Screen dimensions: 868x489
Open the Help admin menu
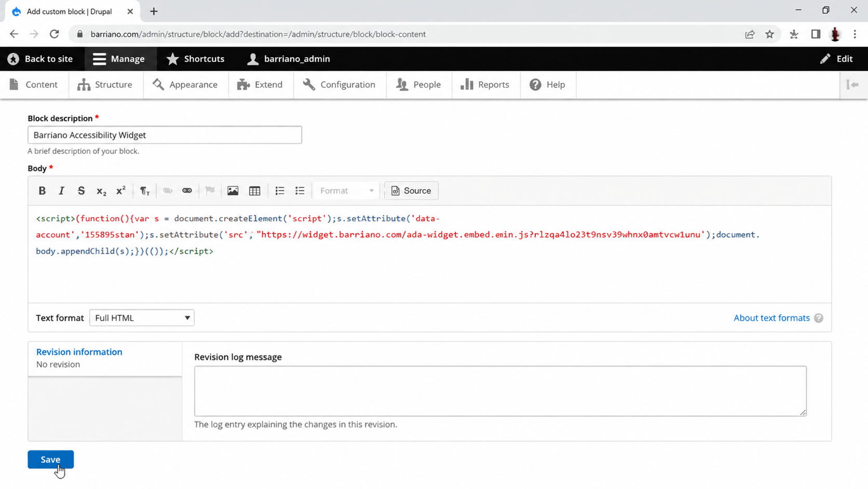coord(548,85)
